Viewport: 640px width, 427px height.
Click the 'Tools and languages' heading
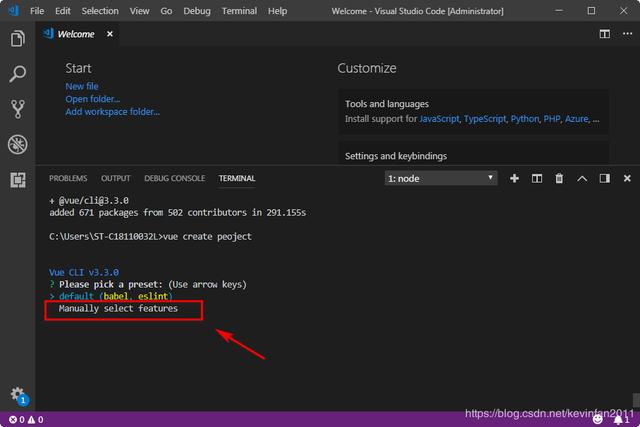pyautogui.click(x=387, y=104)
